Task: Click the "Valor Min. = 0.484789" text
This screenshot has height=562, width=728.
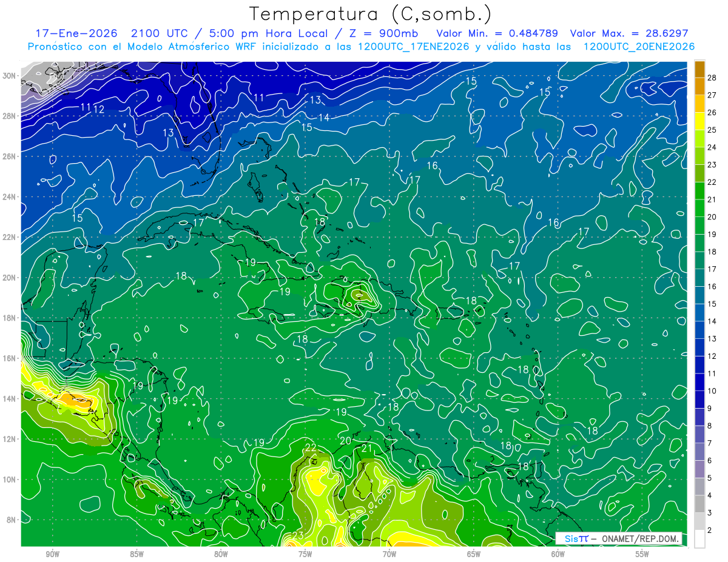Action: [x=497, y=33]
